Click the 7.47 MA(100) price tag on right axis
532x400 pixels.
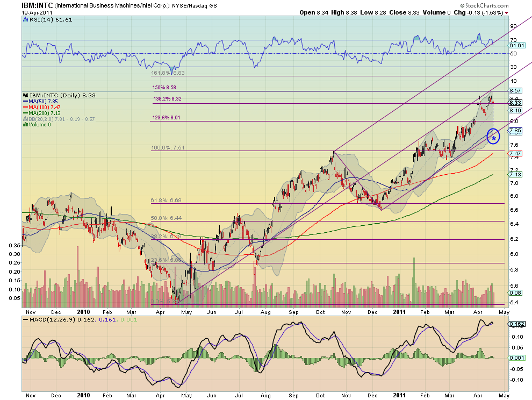tap(515, 153)
